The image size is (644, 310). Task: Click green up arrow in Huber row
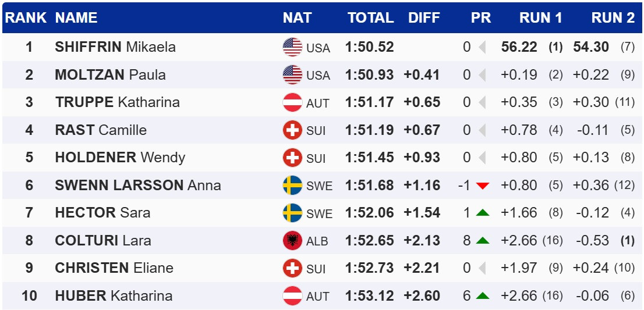[482, 296]
